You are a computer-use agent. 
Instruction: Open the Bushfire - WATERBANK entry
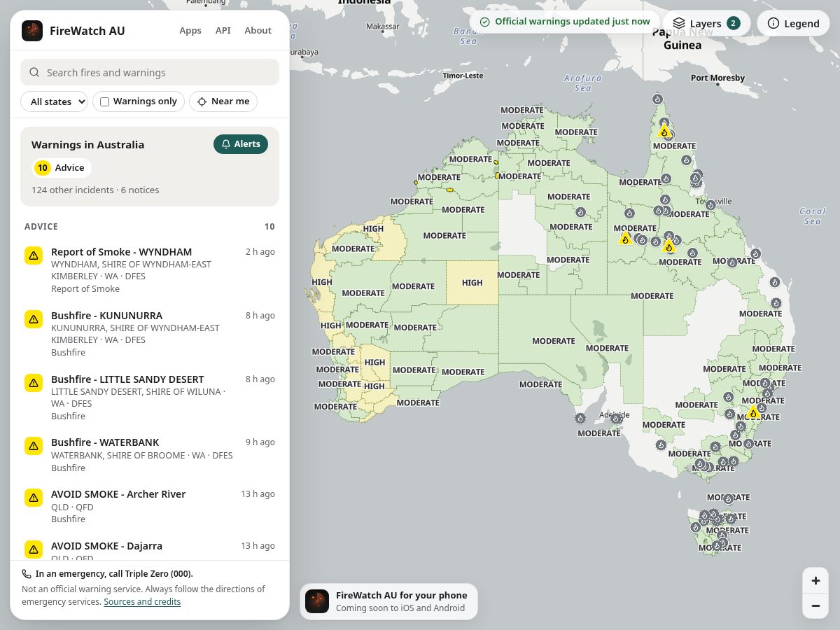click(150, 454)
